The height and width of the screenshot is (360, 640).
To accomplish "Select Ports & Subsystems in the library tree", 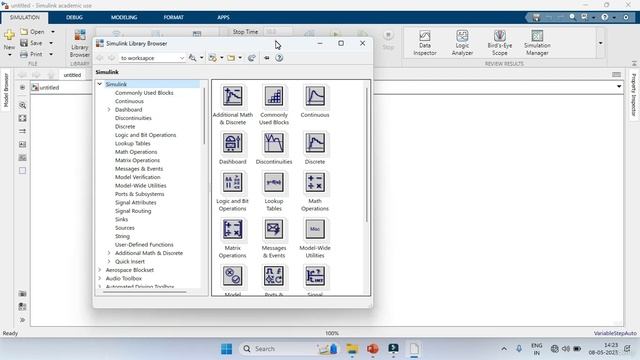I will click(x=140, y=194).
